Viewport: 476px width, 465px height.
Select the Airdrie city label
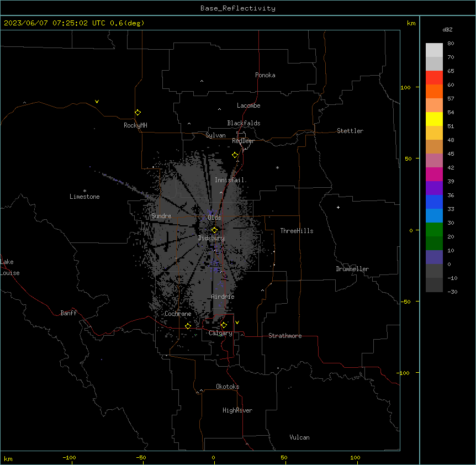[x=223, y=297]
